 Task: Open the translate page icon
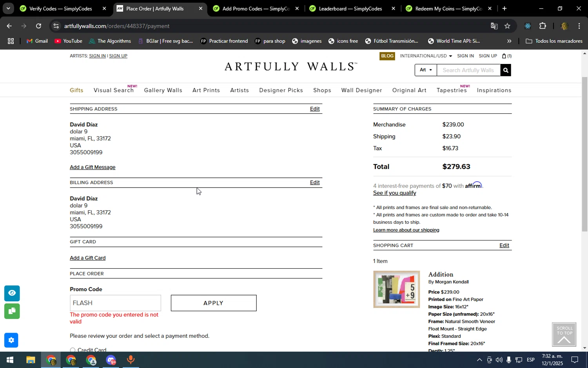pos(494,26)
